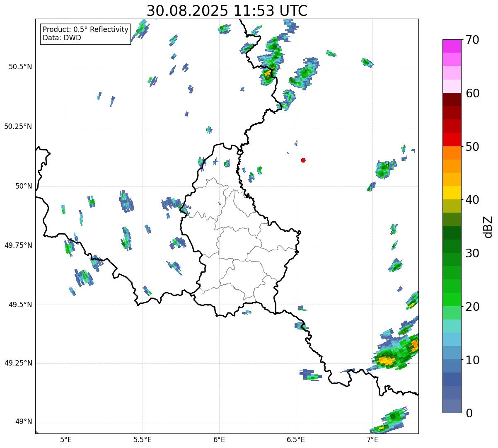Screen dimensions: 498x448
Task: Select the magenta color at top of colorbar
Action: click(454, 46)
